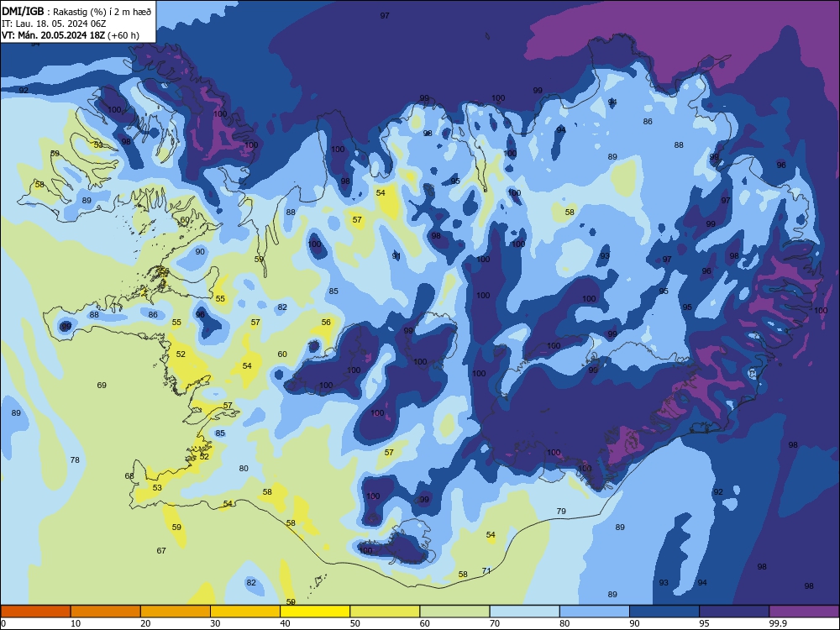Click the 'IT: Lau. 18. 05. 2024 06Z' line

[54, 24]
